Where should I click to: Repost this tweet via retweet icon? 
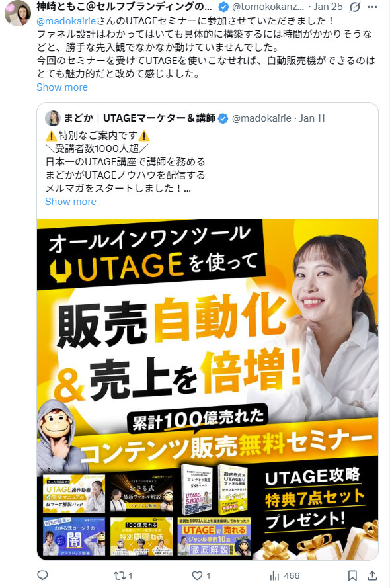pos(123,575)
